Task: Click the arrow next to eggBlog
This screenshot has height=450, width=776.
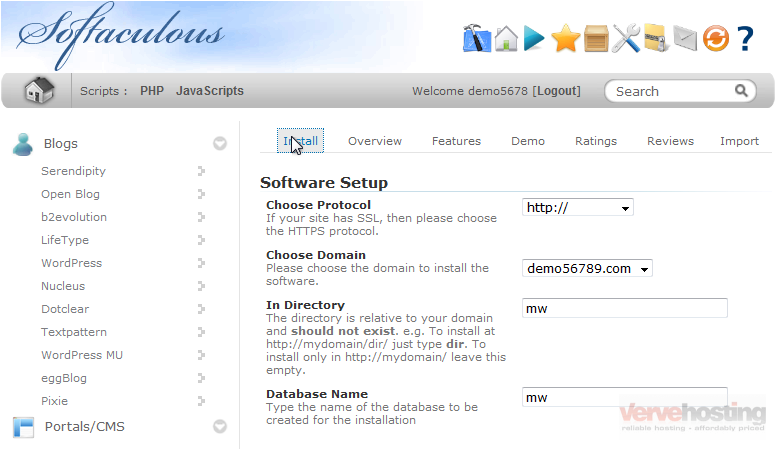Action: (x=201, y=378)
